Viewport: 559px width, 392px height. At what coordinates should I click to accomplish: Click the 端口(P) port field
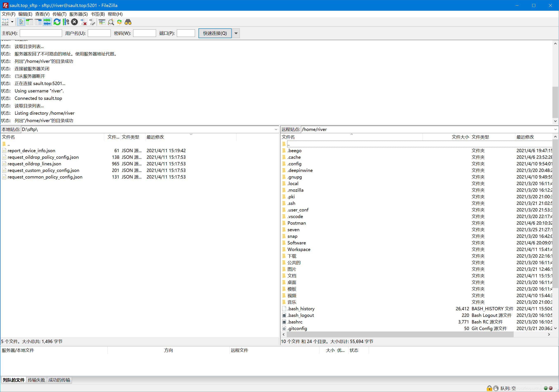pos(186,33)
